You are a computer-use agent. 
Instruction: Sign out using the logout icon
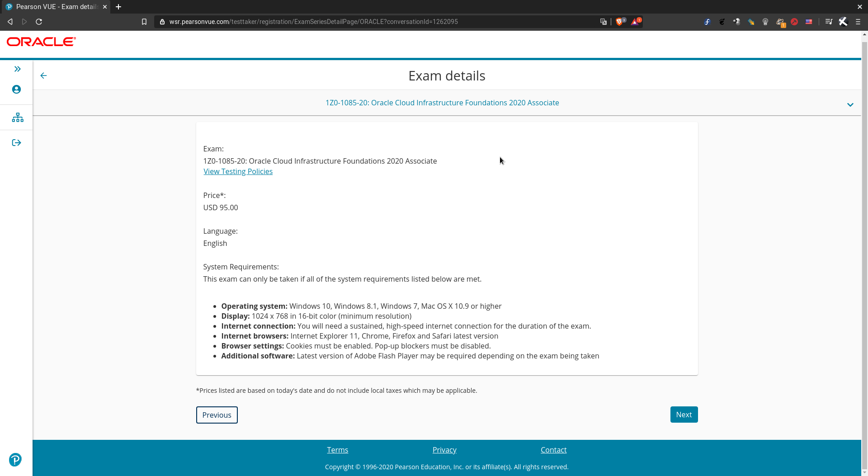pyautogui.click(x=16, y=142)
